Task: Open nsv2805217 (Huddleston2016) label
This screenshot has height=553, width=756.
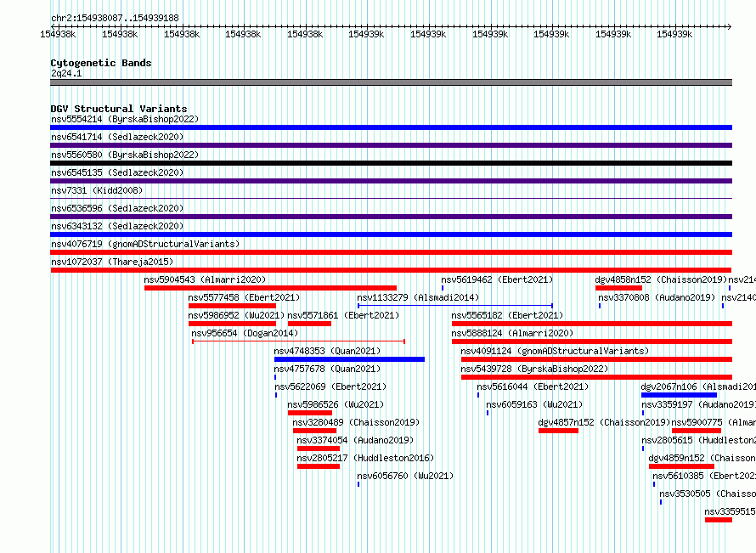Action: coord(365,458)
